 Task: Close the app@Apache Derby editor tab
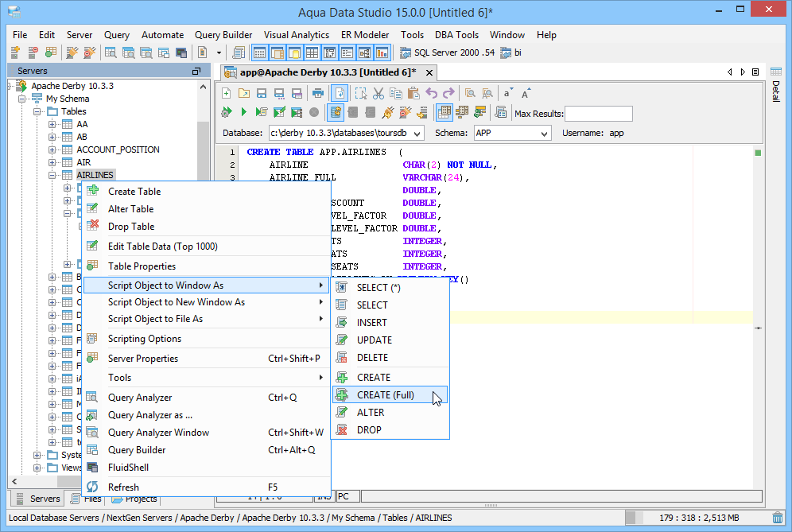click(429, 72)
